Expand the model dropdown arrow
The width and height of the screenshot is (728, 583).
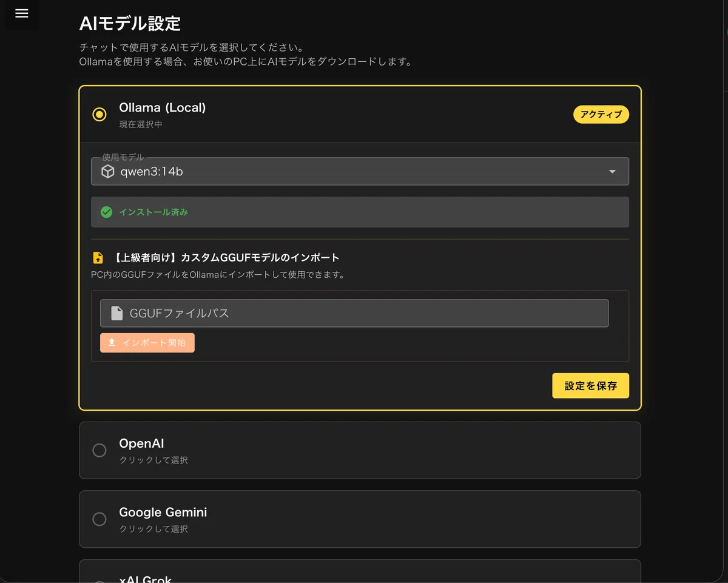tap(612, 172)
